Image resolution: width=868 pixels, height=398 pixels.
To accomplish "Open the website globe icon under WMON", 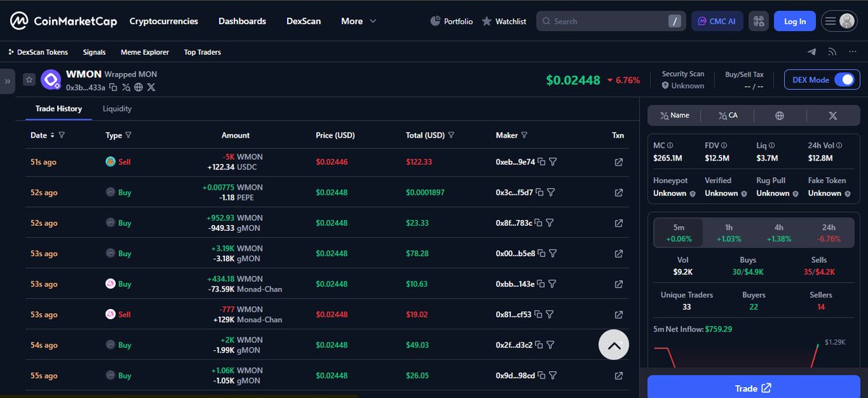I will pyautogui.click(x=138, y=87).
